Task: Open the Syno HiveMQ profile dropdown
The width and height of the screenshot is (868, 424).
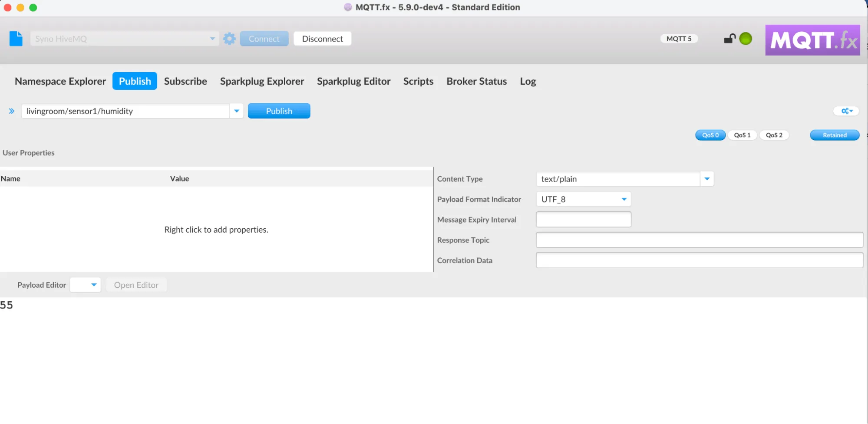Action: click(x=125, y=39)
